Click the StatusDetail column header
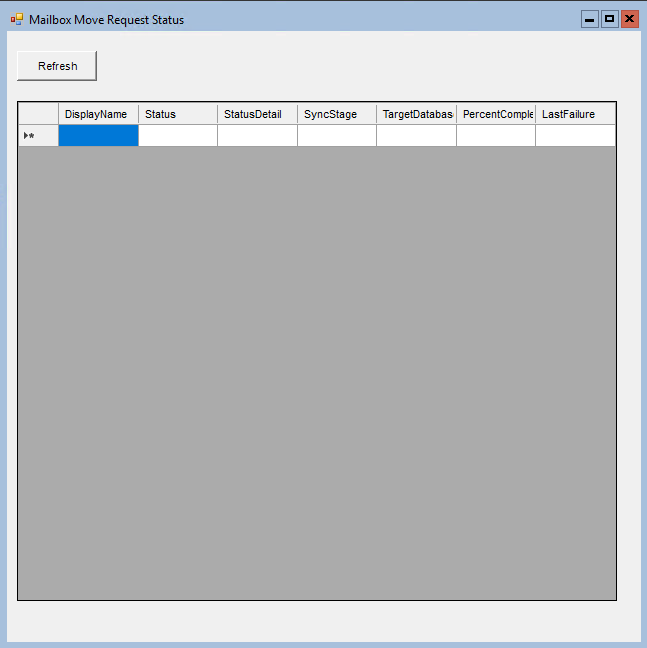The width and height of the screenshot is (647, 648). [x=257, y=114]
